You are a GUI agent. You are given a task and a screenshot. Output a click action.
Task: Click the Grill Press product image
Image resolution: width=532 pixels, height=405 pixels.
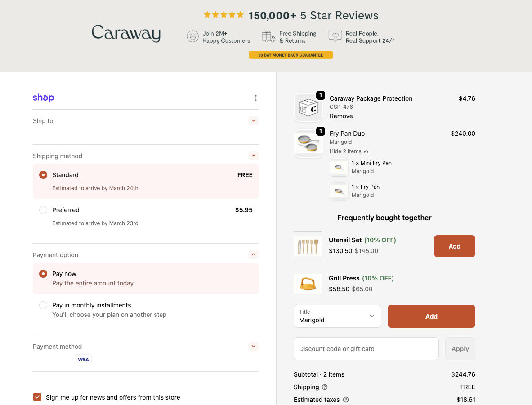coord(308,284)
